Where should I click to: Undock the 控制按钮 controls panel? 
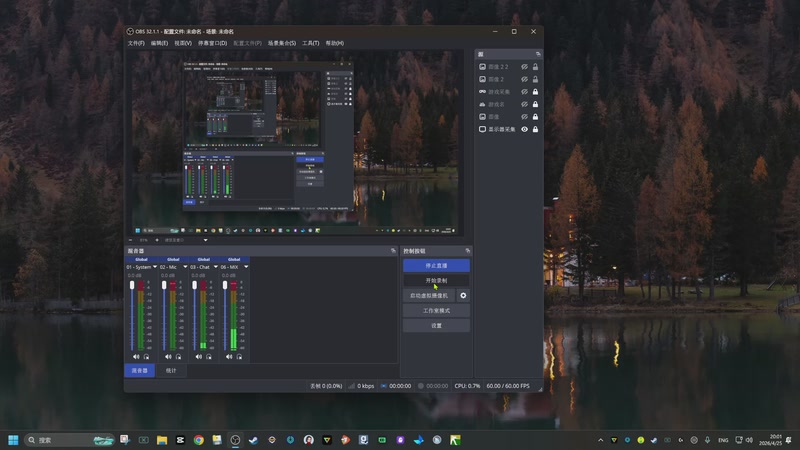pyautogui.click(x=467, y=251)
